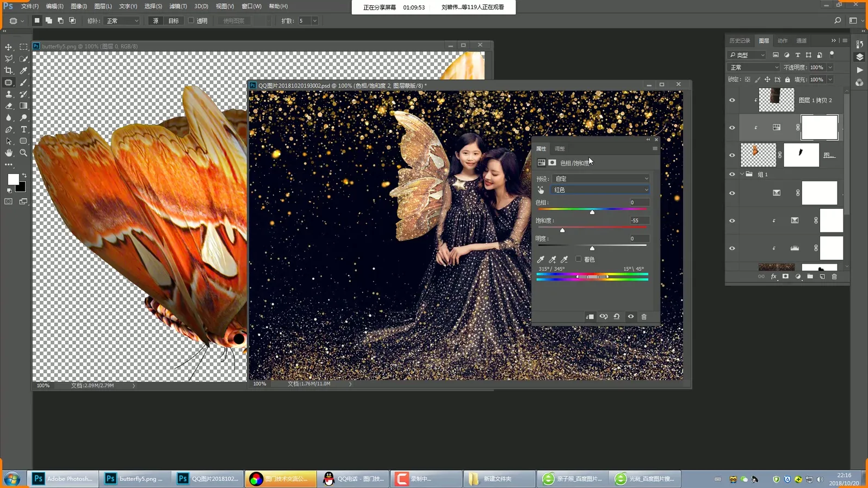Screen dimensions: 868x488
Task: Open the 预设 preset dropdown
Action: point(600,178)
